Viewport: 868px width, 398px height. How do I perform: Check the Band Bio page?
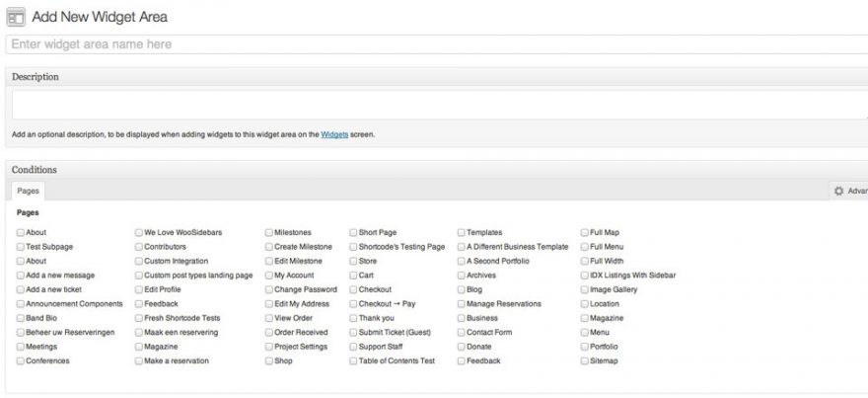(21, 318)
